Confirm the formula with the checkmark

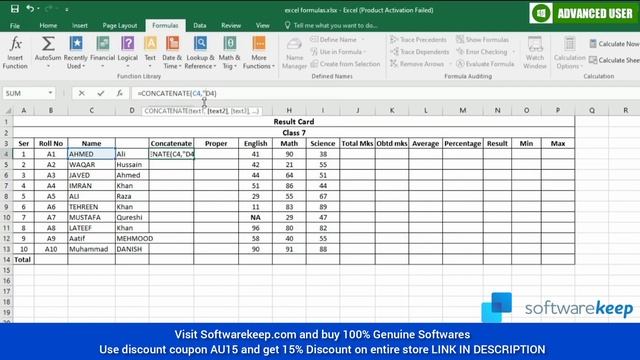click(x=100, y=93)
